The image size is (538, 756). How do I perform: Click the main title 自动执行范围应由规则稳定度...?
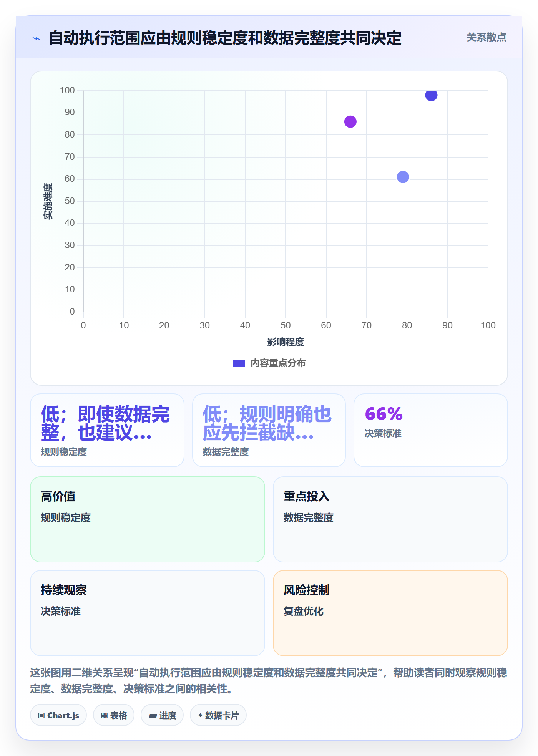tap(225, 38)
